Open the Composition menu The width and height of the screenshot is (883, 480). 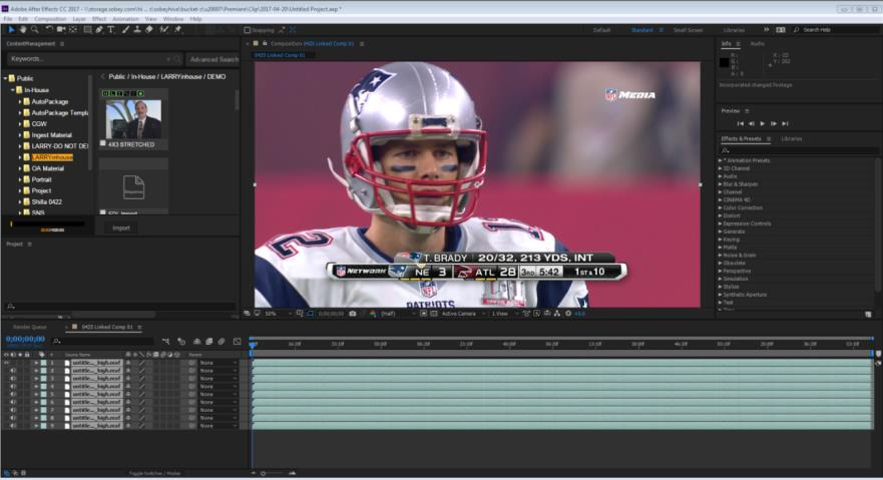point(50,18)
